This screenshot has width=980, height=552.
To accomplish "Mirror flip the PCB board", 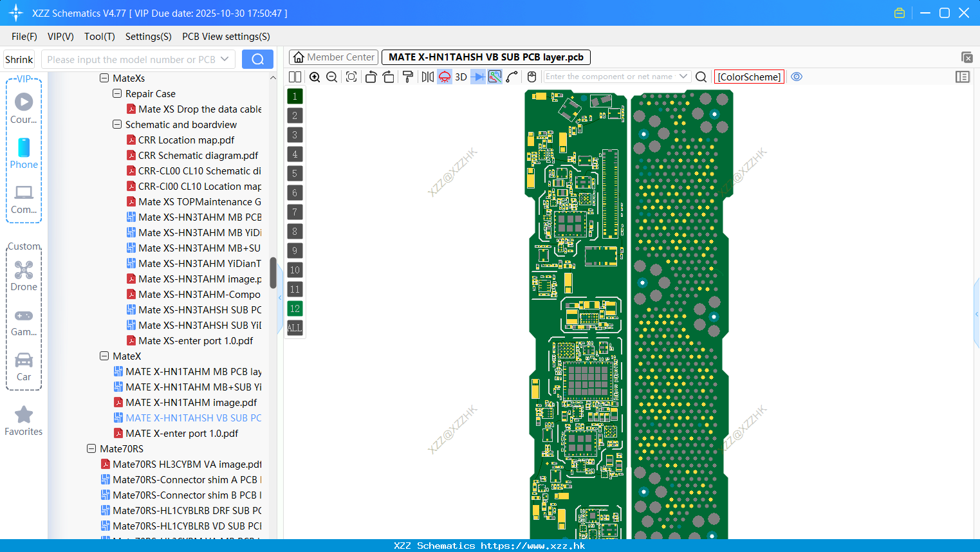I will (x=428, y=77).
